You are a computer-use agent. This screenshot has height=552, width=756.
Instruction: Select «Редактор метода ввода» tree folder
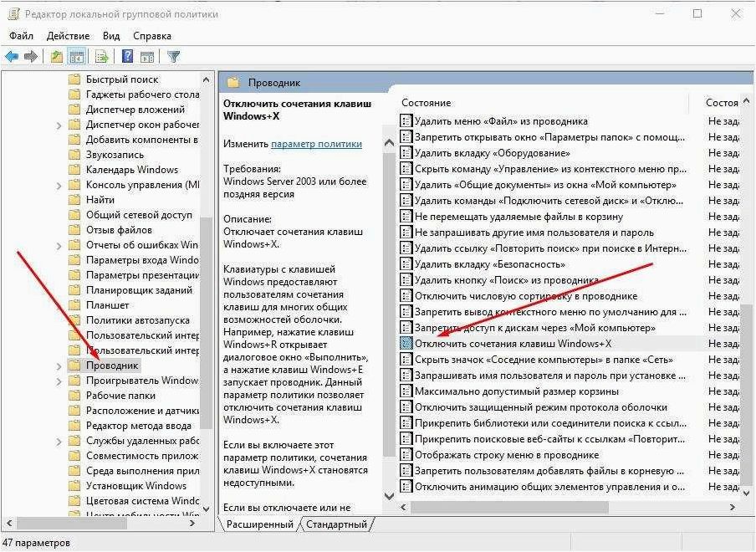click(x=138, y=426)
